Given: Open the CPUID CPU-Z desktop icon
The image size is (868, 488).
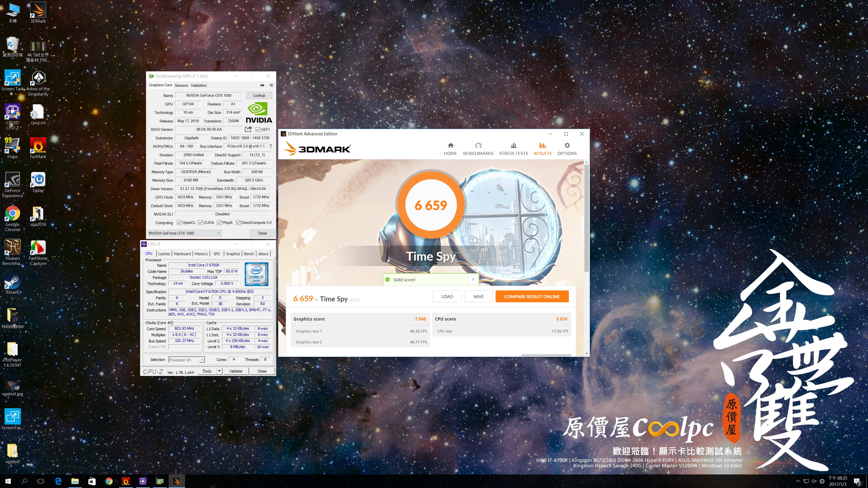Looking at the screenshot, I should coord(12,117).
